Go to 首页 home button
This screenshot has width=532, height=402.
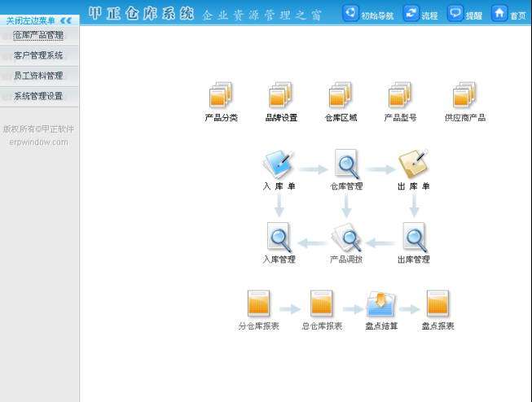coord(508,15)
